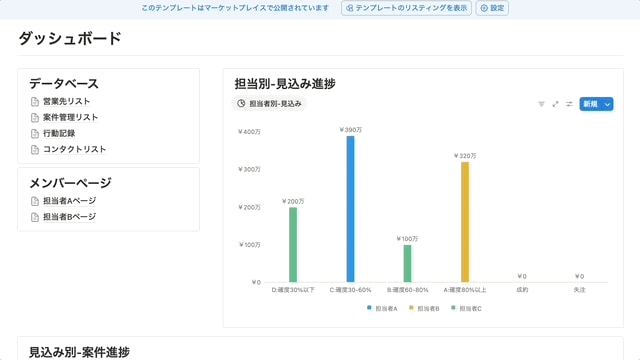Screen dimensions: 640x360
Task: Open the chart filter icon
Action: click(x=541, y=104)
